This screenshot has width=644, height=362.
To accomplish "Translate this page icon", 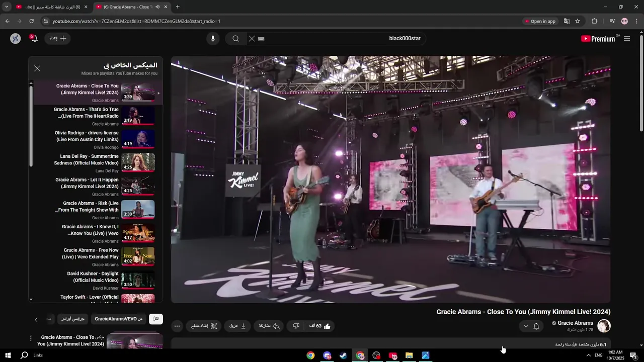I will point(567,21).
